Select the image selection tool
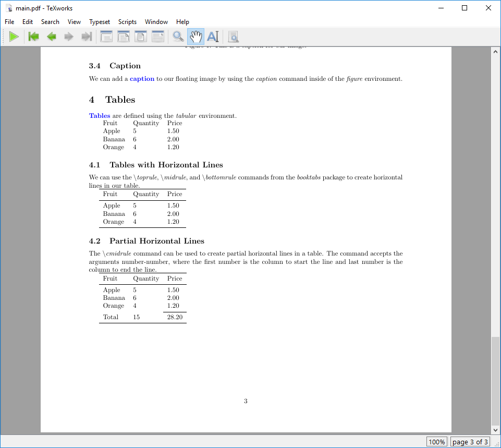501x448 pixels. click(233, 37)
